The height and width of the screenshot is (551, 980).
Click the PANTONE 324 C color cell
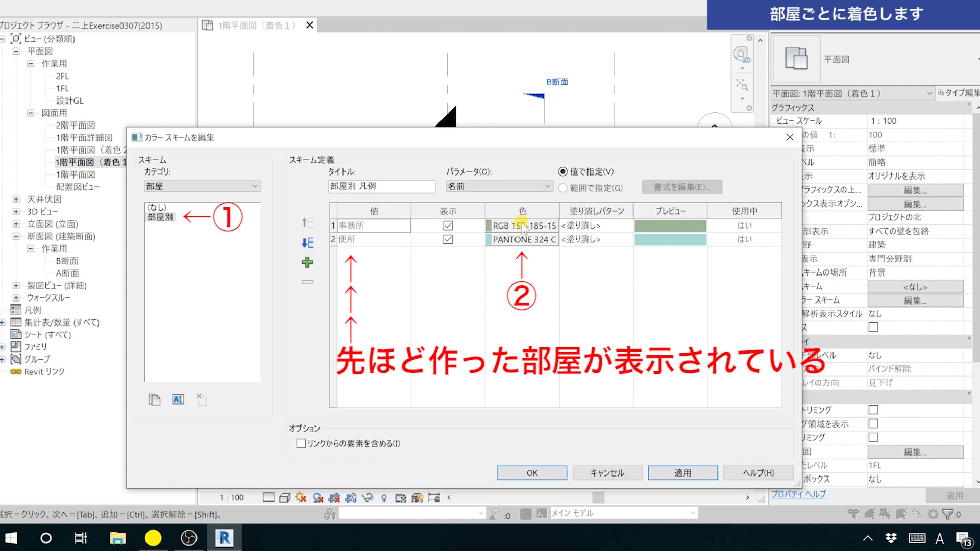[x=522, y=239]
